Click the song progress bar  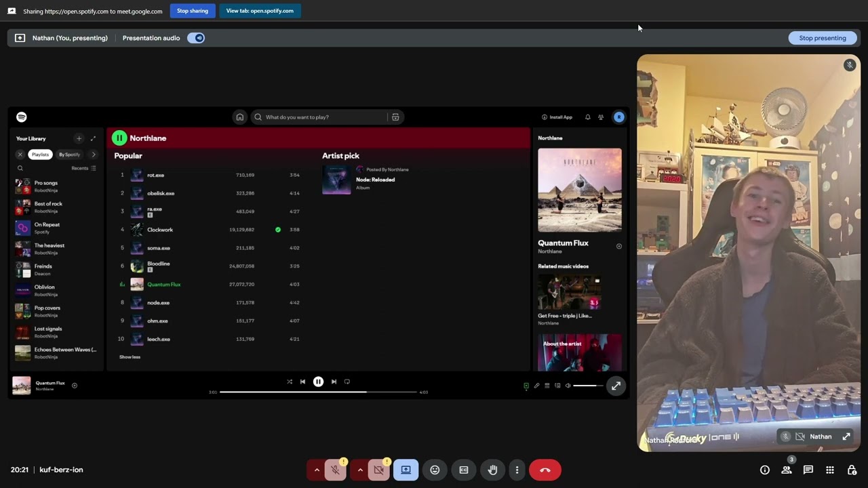click(319, 392)
